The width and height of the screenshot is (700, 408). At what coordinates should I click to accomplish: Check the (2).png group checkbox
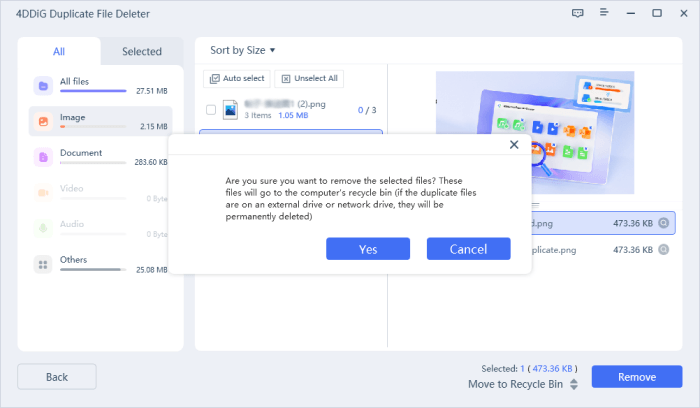211,109
